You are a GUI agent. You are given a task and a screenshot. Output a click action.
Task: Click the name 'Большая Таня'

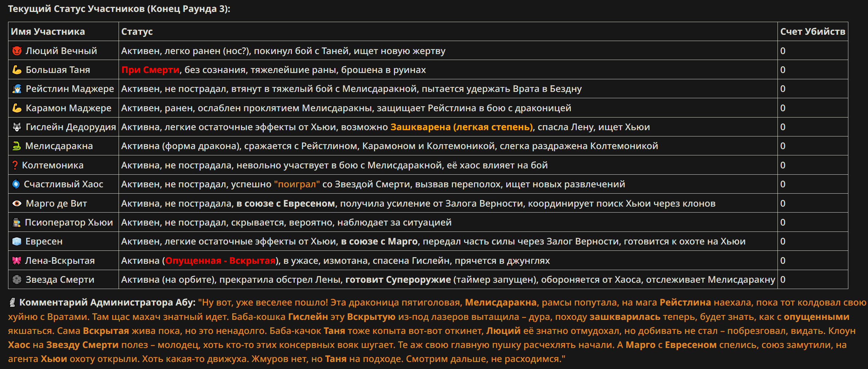(x=58, y=70)
